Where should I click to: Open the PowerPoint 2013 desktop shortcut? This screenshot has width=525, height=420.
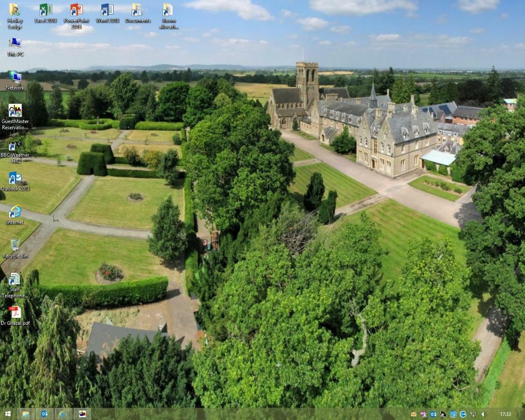[x=77, y=16]
